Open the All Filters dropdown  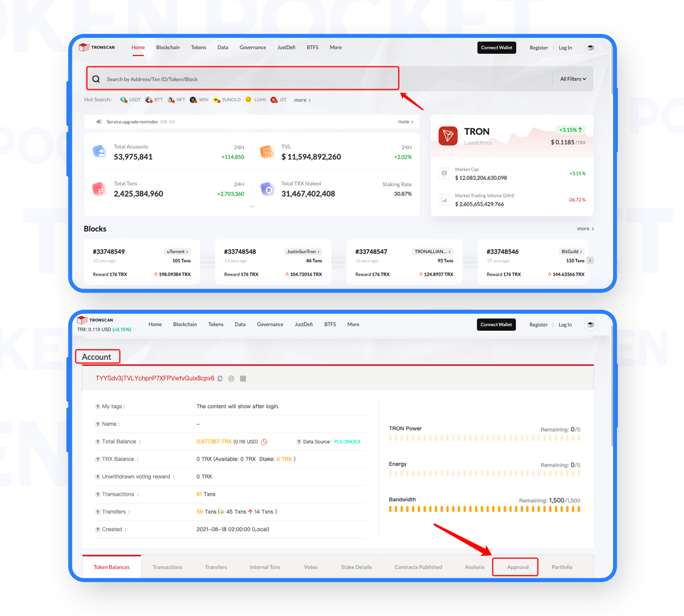tap(573, 79)
